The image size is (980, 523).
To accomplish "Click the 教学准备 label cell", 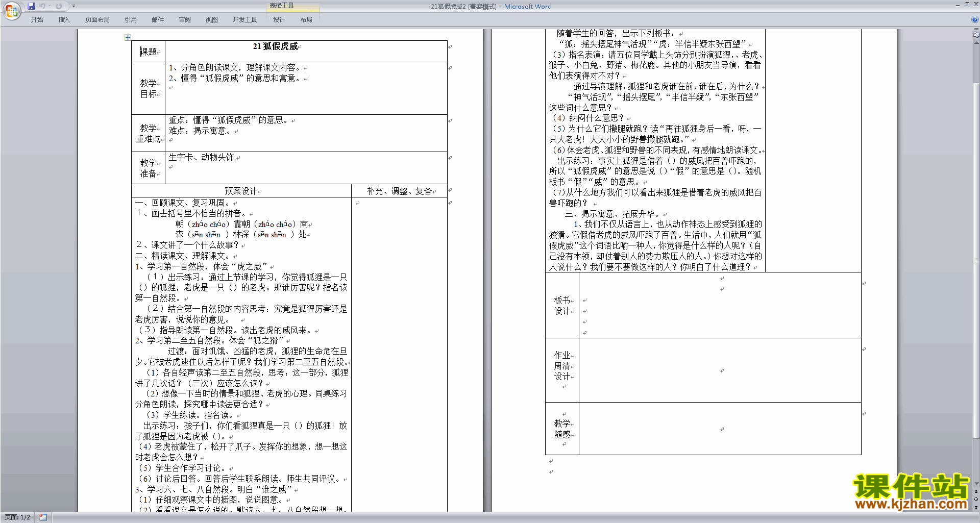I will tap(148, 168).
